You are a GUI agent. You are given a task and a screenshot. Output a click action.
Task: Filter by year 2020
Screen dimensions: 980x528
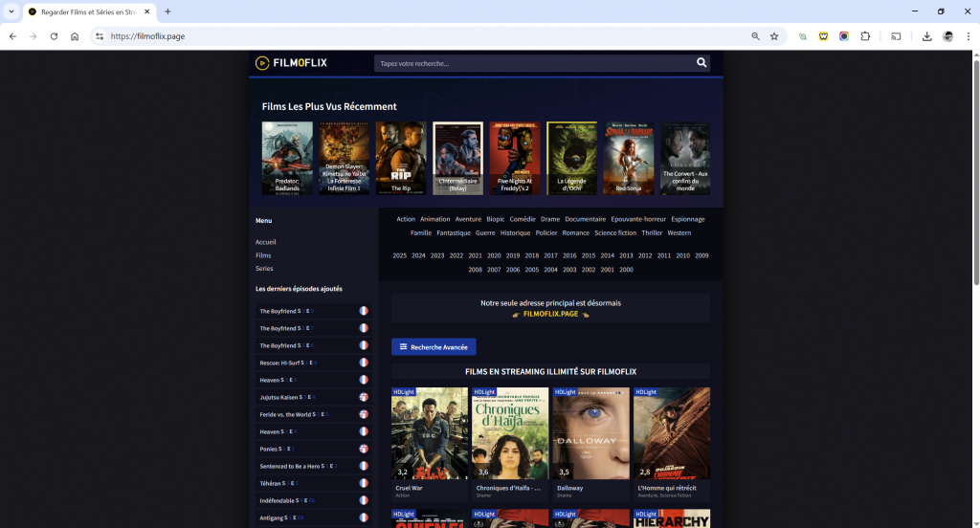(494, 255)
